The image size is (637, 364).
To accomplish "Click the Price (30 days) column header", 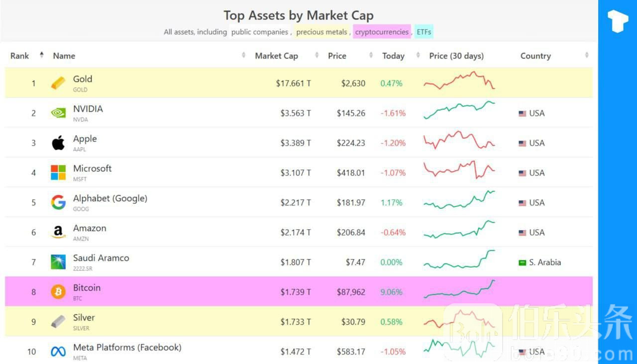I will click(x=456, y=56).
